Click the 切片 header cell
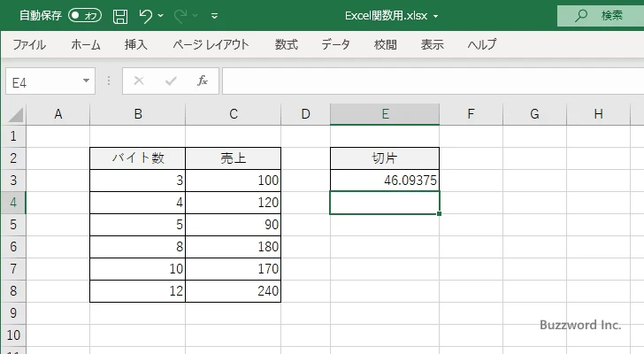Screen dimensions: 644x354 [385, 158]
